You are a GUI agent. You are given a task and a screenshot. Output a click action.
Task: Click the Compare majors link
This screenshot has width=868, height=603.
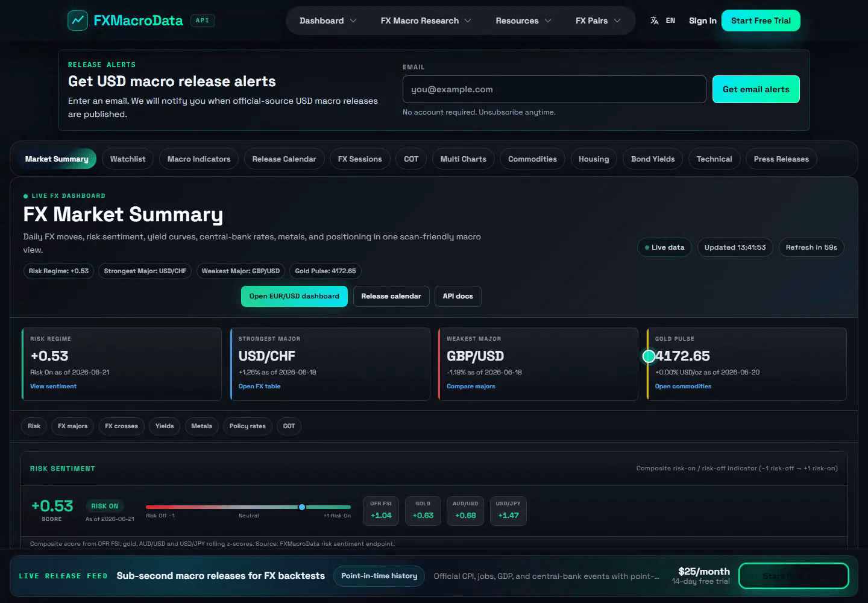point(471,387)
